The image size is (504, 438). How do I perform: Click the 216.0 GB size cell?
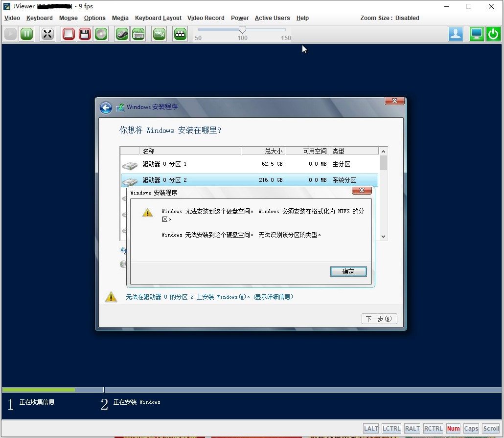point(271,180)
